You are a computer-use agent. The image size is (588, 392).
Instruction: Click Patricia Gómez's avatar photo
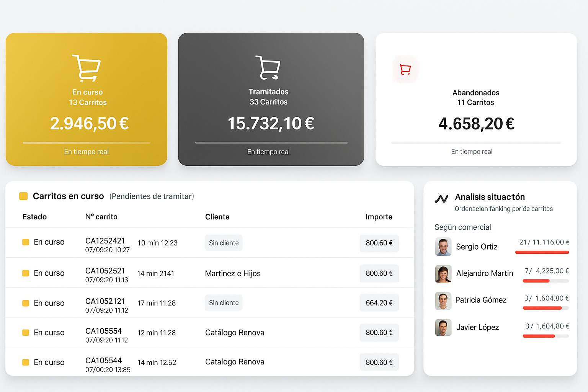[443, 301]
